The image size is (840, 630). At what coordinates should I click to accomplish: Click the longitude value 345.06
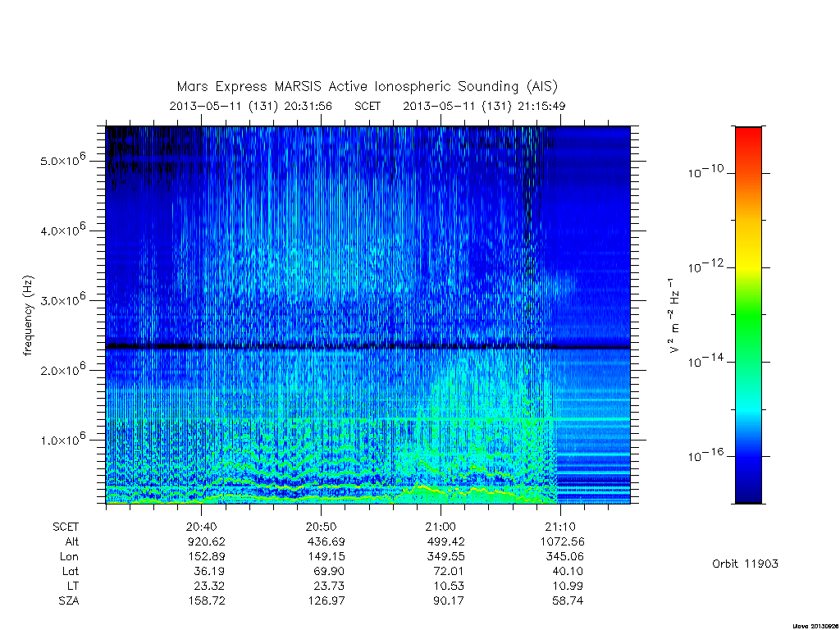(x=564, y=557)
